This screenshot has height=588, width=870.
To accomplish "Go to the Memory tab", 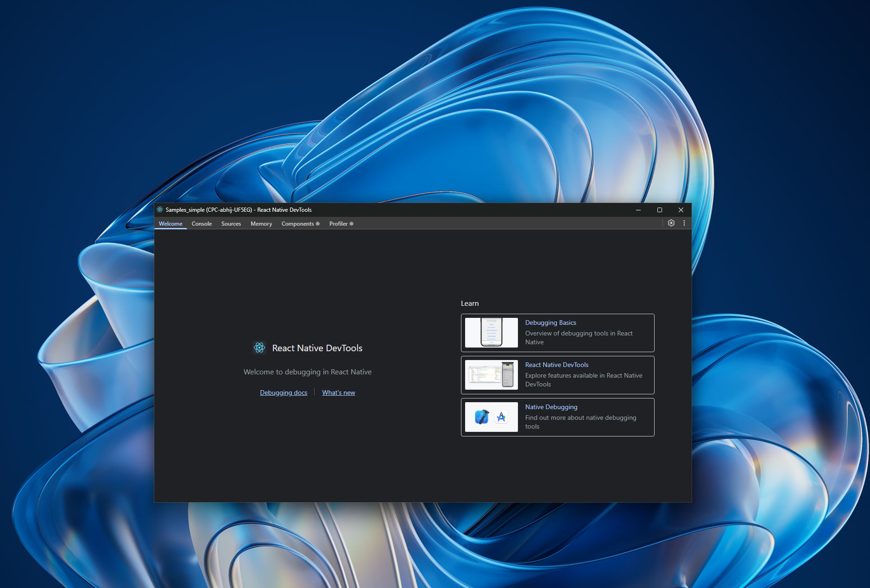I will (261, 224).
